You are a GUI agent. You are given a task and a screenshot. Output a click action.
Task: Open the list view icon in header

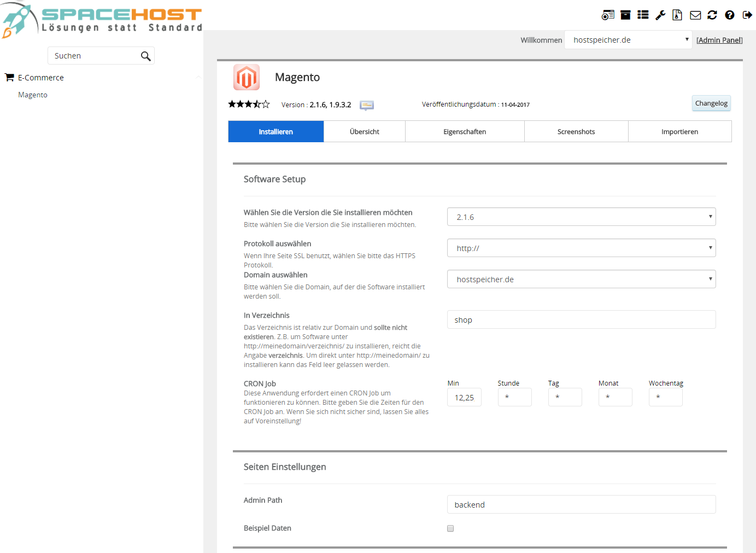(643, 15)
